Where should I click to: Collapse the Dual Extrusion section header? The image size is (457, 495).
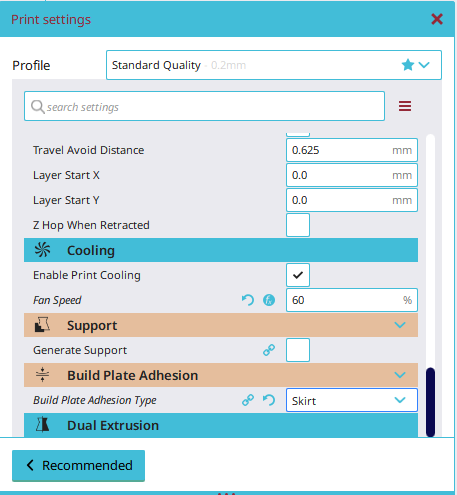click(221, 425)
